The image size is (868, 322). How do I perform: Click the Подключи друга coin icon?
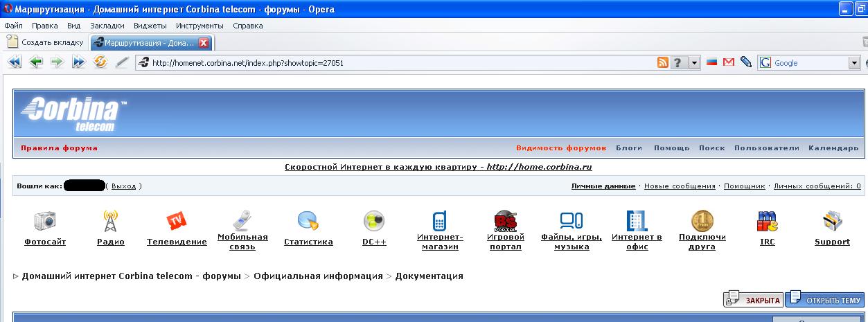coord(702,221)
